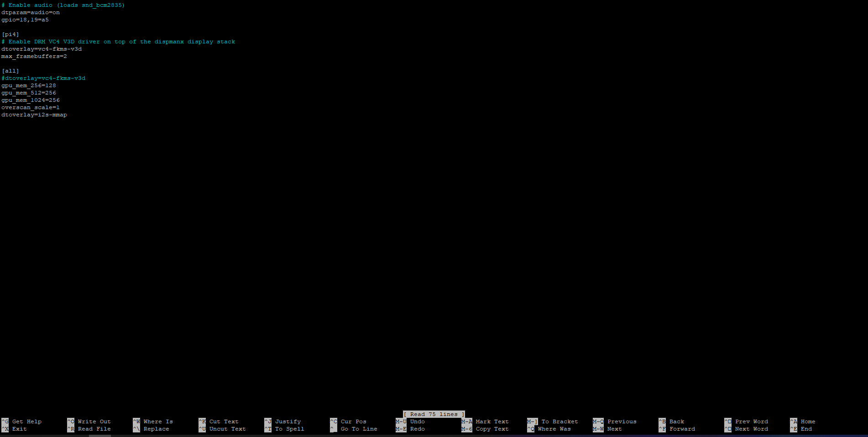Place cursor on dtparam=audio=on line
Screen dimensions: 868x437
click(x=31, y=12)
